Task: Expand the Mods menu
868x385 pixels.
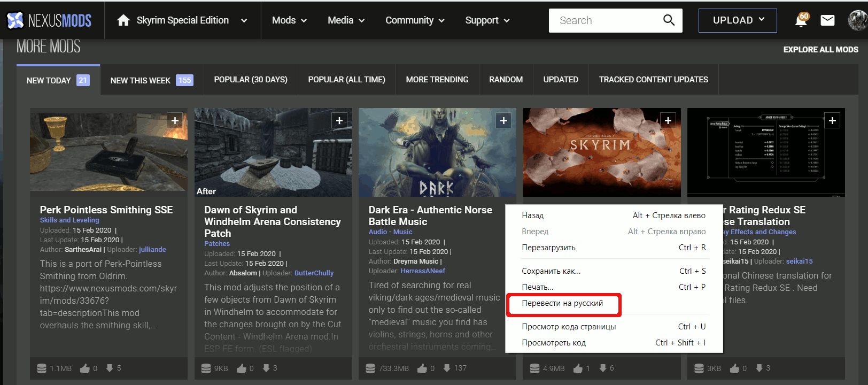Action: coord(289,20)
